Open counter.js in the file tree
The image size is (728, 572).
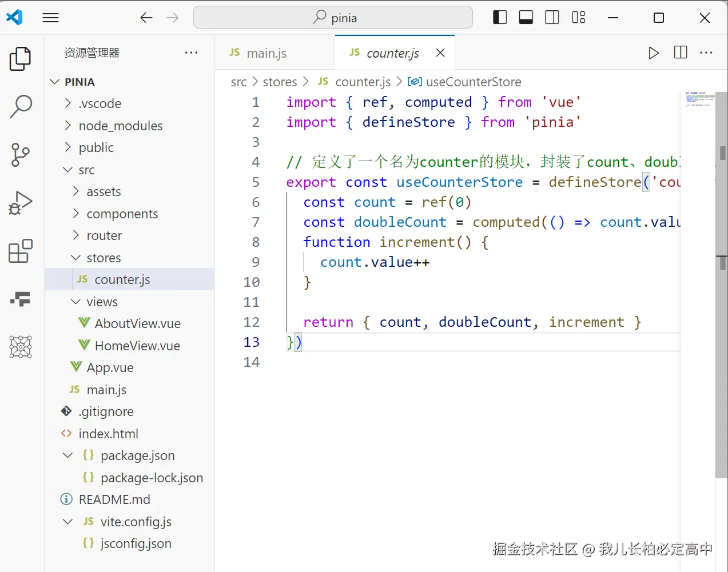(x=129, y=279)
